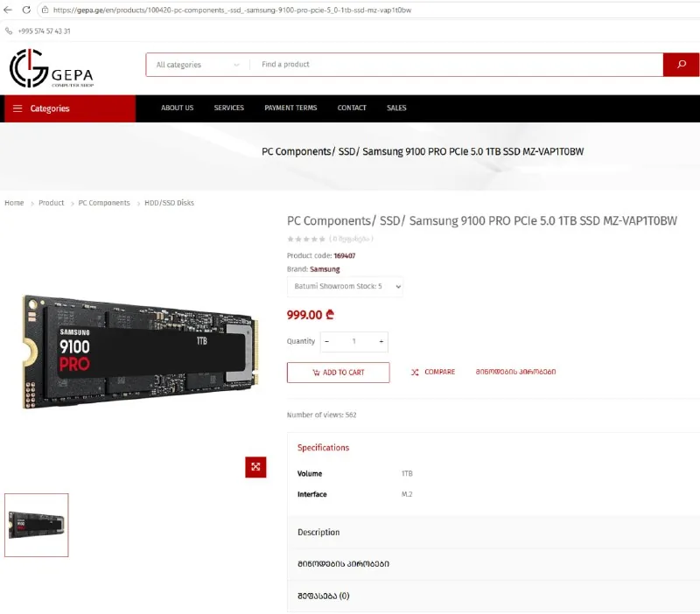Run search with the red magnifier button
Viewport: 700px width, 614px height.
coord(681,65)
